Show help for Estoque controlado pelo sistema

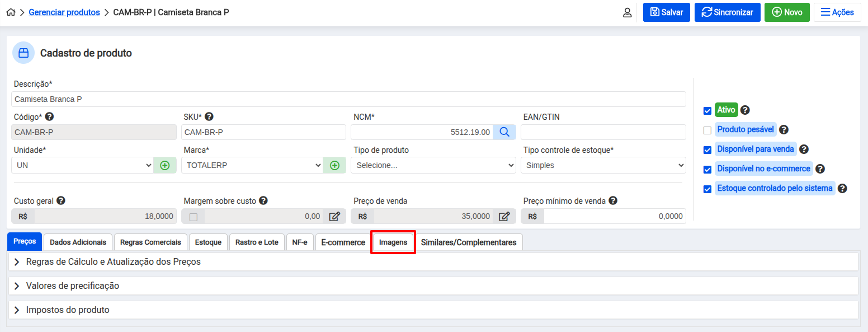click(842, 189)
